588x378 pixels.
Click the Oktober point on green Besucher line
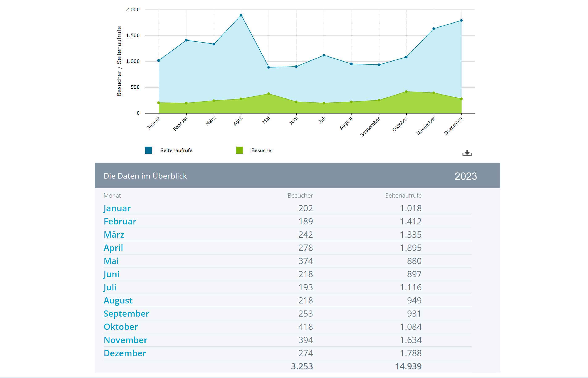tap(406, 92)
